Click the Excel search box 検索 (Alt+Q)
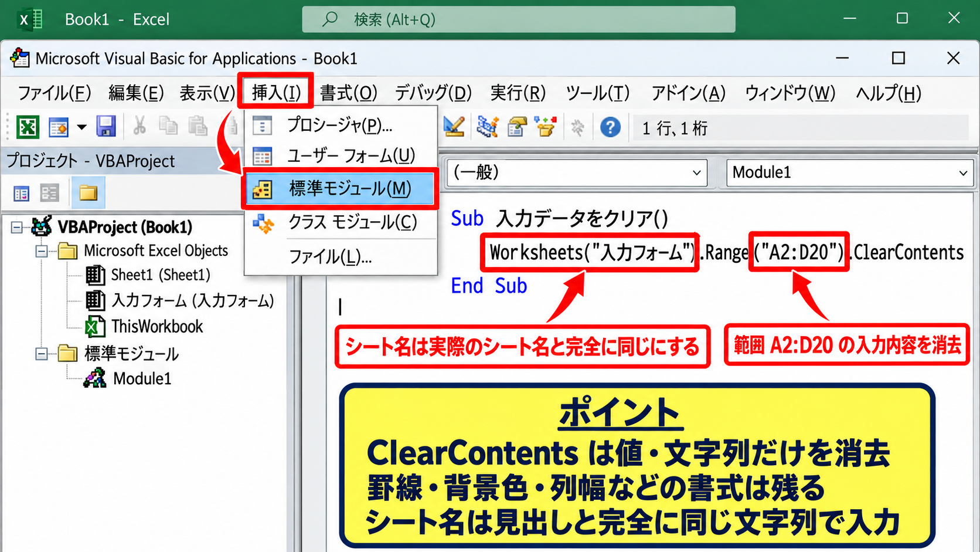The width and height of the screenshot is (980, 552). (519, 19)
